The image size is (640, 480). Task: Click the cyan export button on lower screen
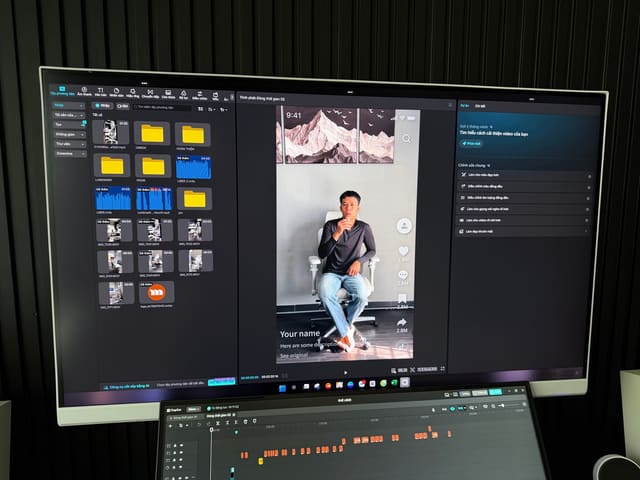pos(495,392)
